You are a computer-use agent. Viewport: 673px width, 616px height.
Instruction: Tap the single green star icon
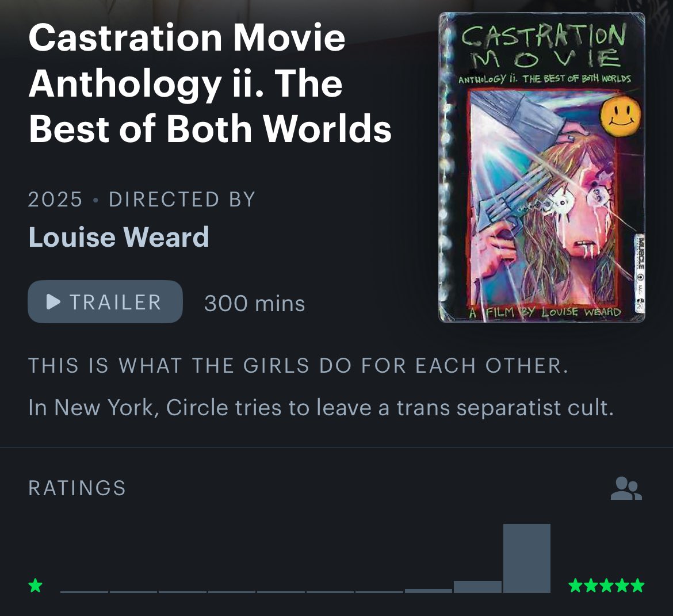[36, 585]
